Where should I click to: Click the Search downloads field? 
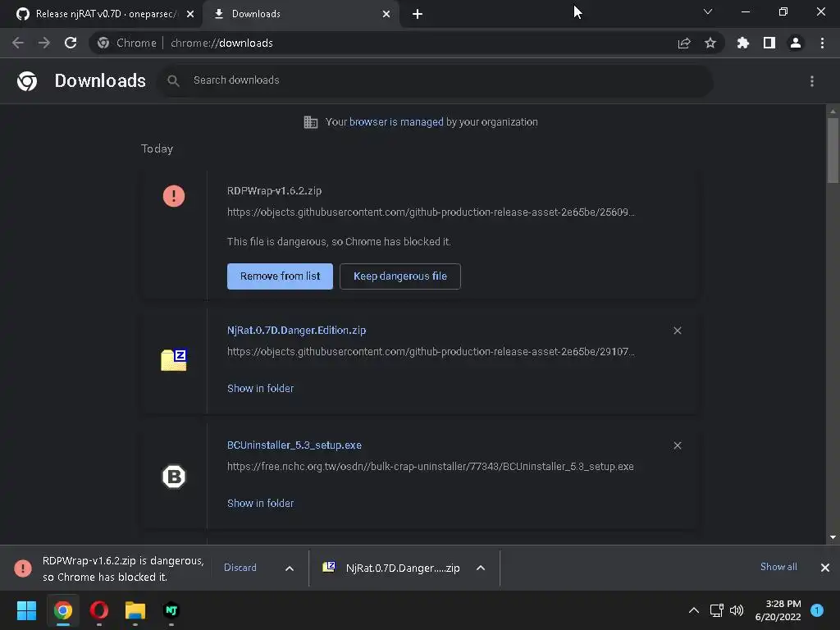[x=435, y=81]
